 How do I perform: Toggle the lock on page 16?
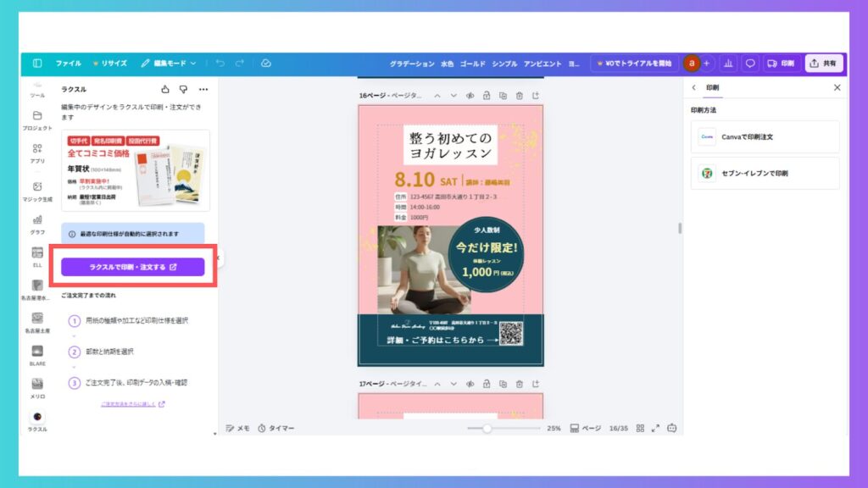487,96
